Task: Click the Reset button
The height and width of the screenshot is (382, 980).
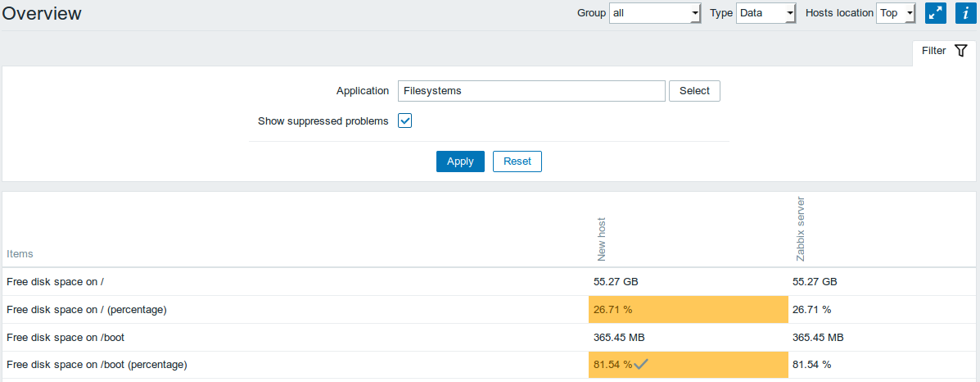Action: pos(517,161)
